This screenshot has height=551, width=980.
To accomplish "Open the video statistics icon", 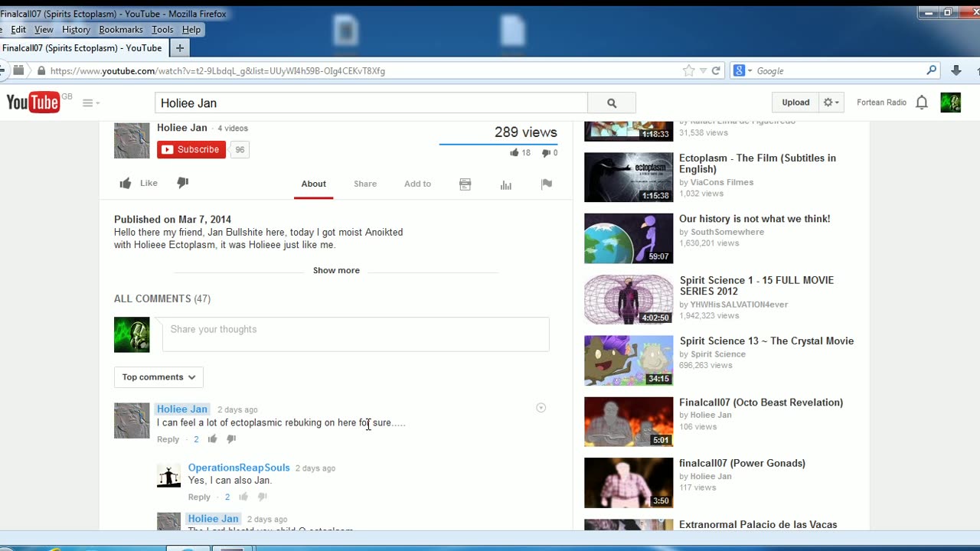I will (x=505, y=184).
